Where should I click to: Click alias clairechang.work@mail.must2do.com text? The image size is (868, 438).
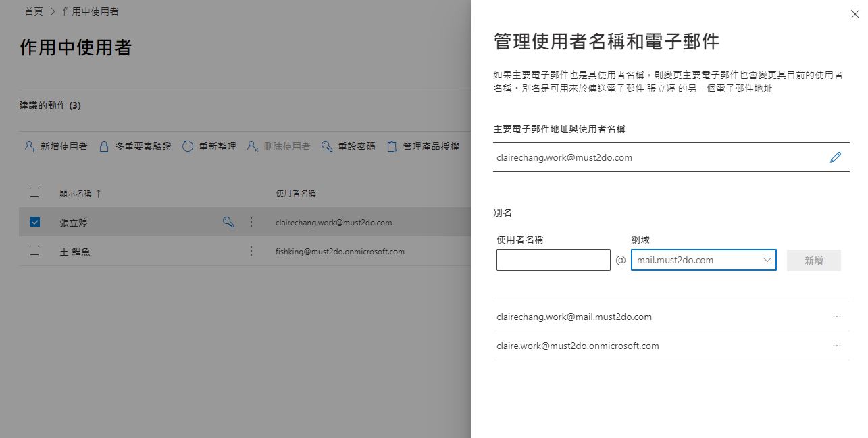point(574,317)
